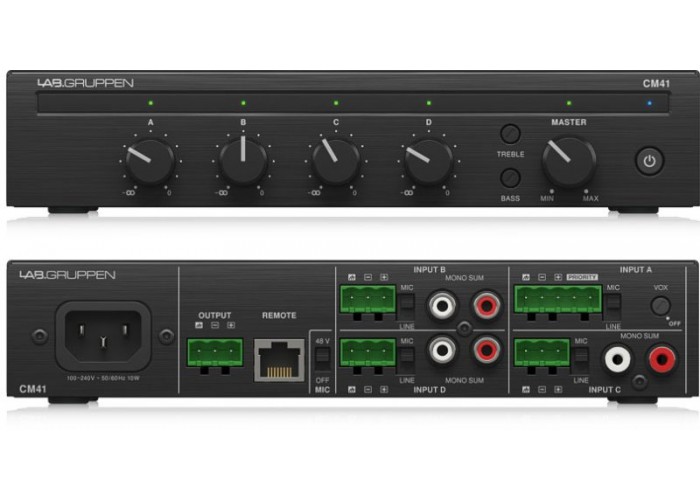Click the IEC power inlet socket

click(103, 336)
